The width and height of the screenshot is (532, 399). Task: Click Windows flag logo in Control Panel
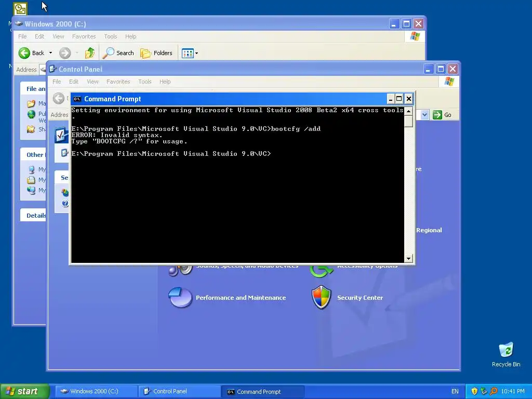tap(449, 82)
